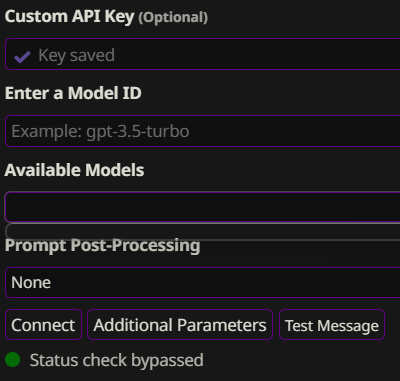Open the Available Models dropdown list
400x381 pixels.
point(203,207)
